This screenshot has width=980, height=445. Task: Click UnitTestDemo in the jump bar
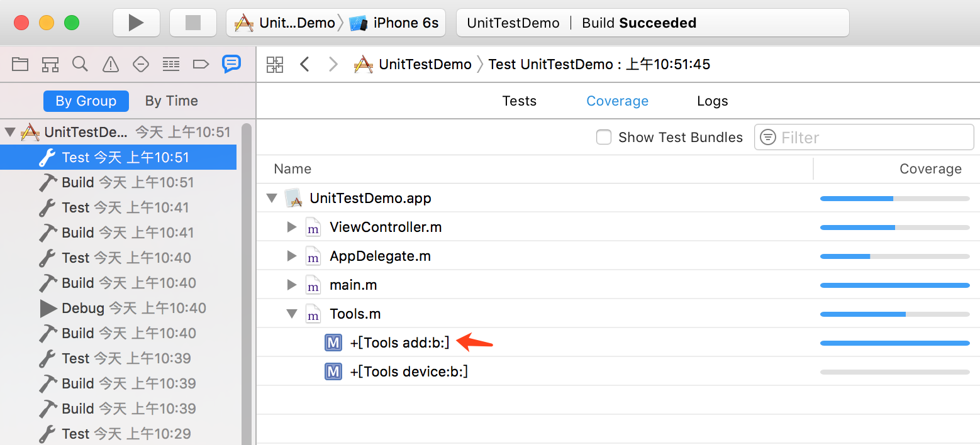click(x=413, y=64)
